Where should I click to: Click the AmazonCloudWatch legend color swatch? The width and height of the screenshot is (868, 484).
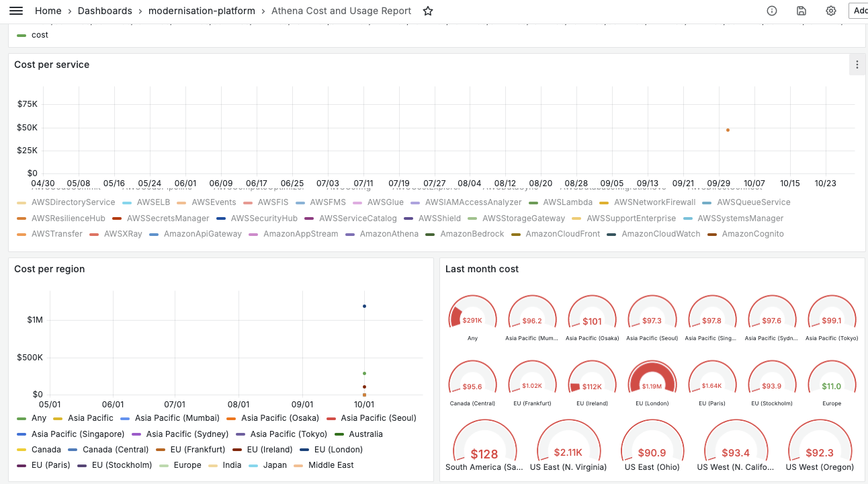coord(611,234)
